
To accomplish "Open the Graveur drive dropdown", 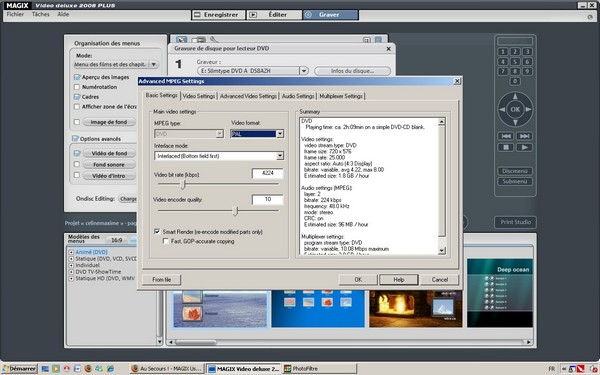I will [x=303, y=71].
